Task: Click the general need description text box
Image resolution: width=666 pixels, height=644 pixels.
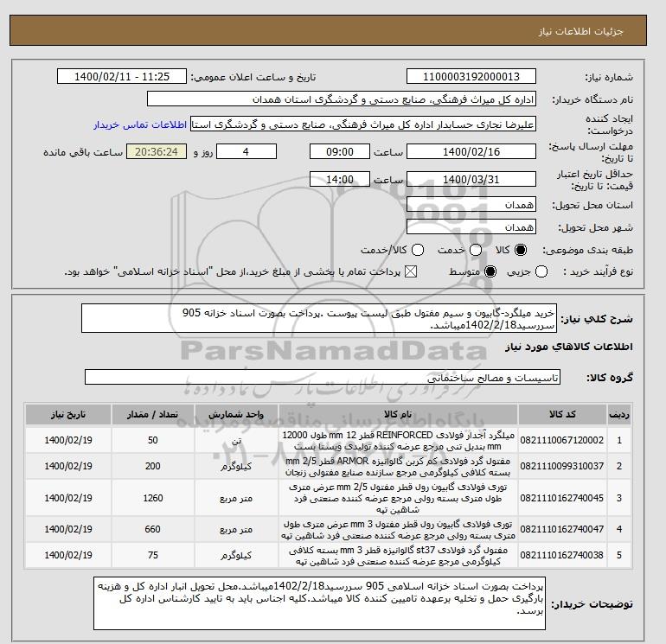Action: [x=319, y=318]
